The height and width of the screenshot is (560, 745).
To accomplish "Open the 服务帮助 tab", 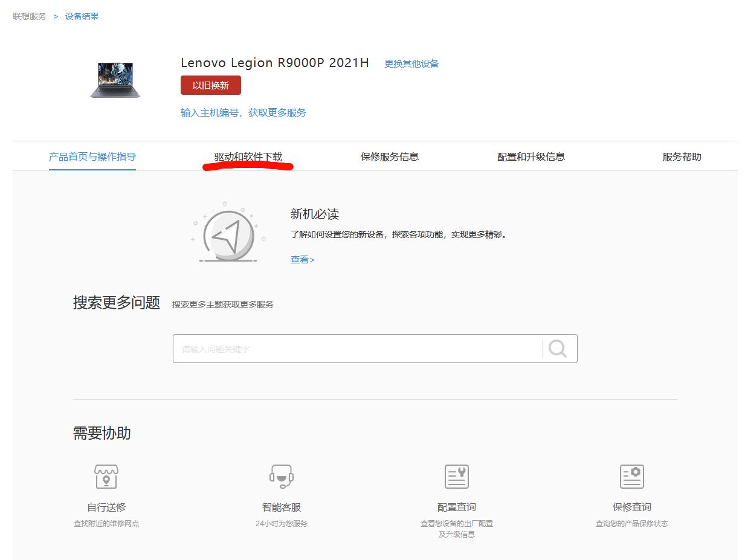I will (x=682, y=157).
